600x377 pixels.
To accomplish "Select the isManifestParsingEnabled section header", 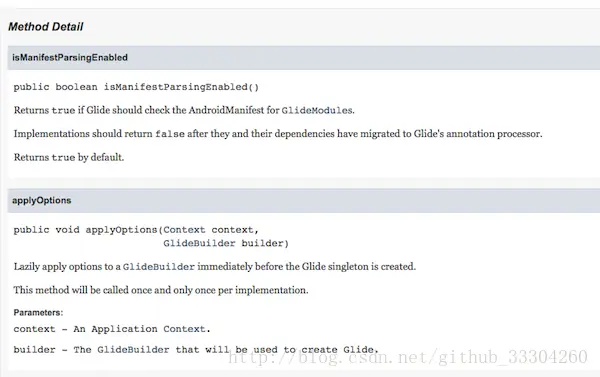I will (303, 58).
